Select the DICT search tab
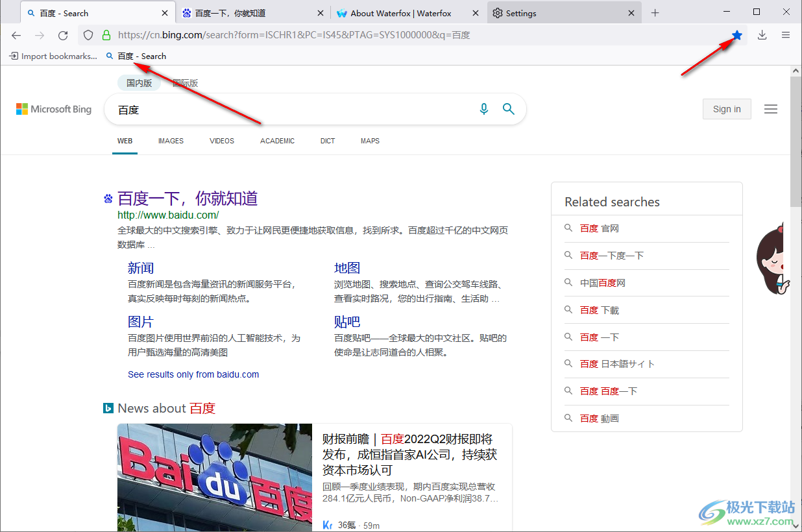Image resolution: width=802 pixels, height=532 pixels. (x=328, y=141)
